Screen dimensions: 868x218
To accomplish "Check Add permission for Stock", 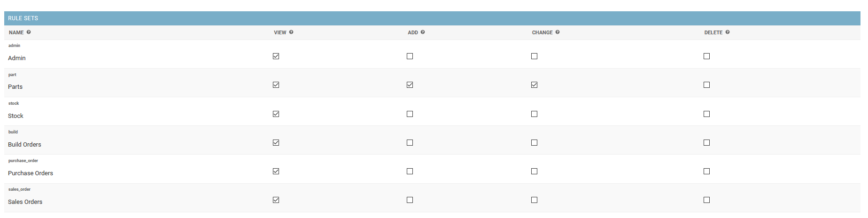I will coord(410,114).
